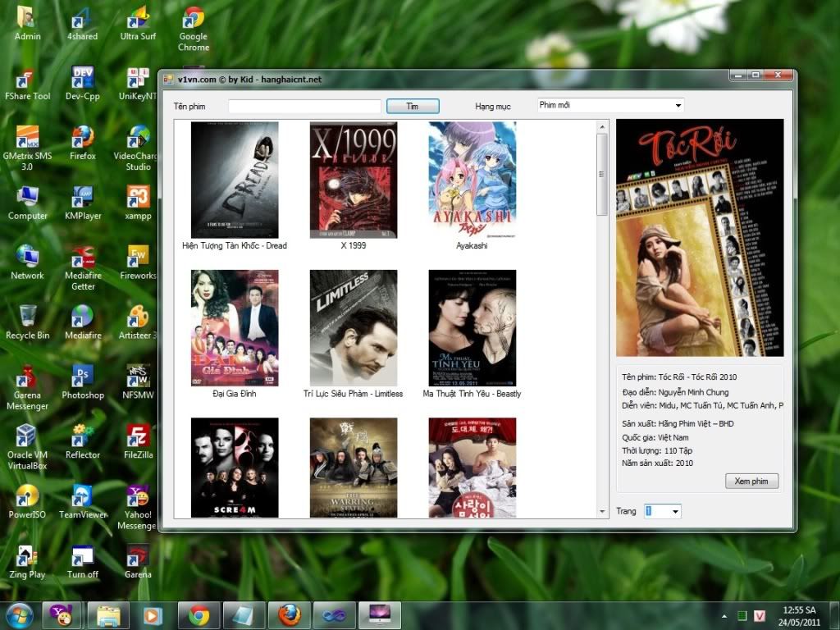Focus the Tên phim search field
The width and height of the screenshot is (840, 630).
pyautogui.click(x=305, y=106)
